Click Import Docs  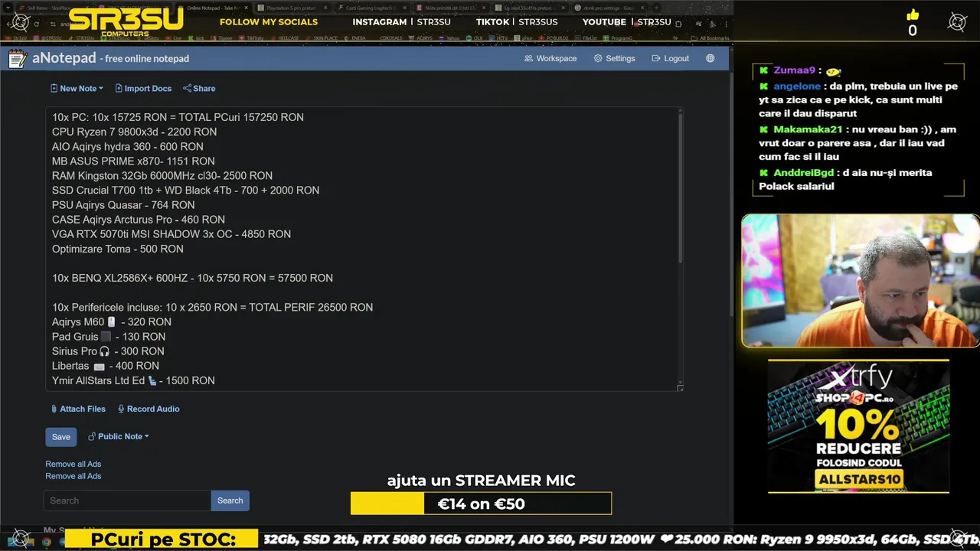(x=143, y=89)
